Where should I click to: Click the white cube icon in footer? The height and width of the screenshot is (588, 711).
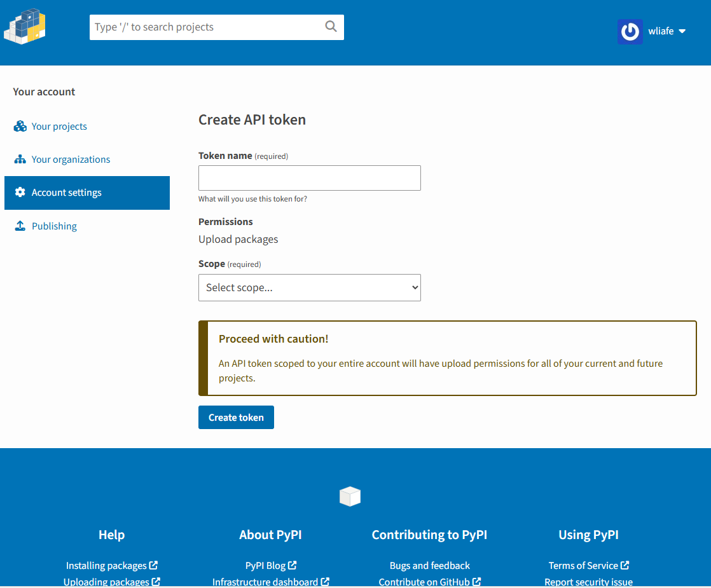pyautogui.click(x=350, y=496)
